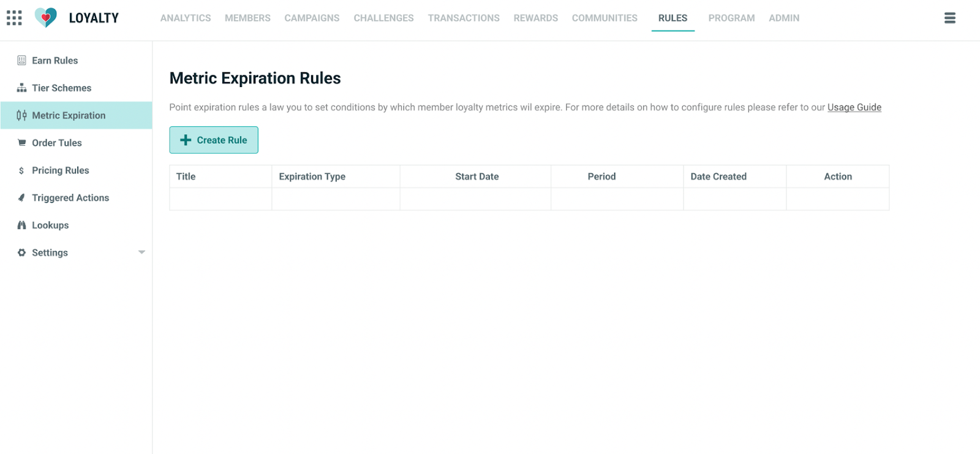Open the Admin tab
The height and width of the screenshot is (454, 980).
[784, 18]
